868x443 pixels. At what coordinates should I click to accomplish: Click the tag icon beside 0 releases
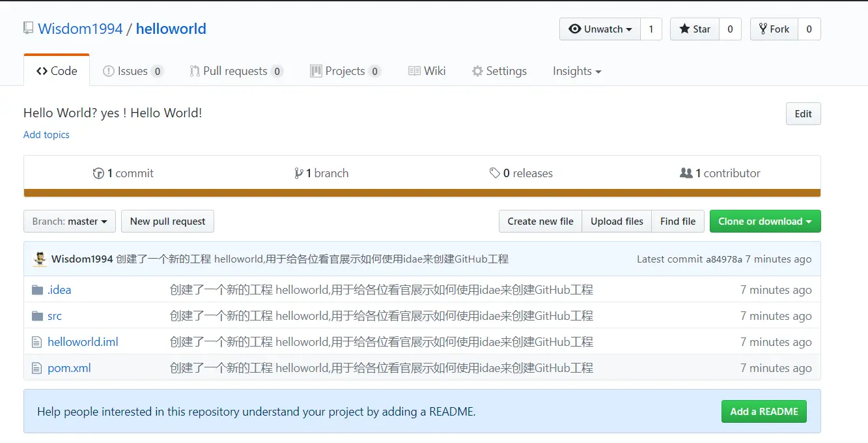pos(495,173)
